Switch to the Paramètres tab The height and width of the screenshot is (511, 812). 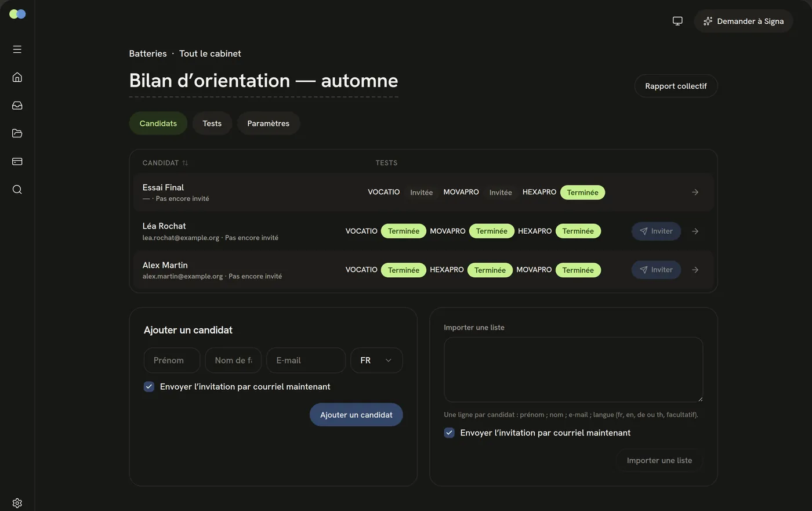pos(269,124)
